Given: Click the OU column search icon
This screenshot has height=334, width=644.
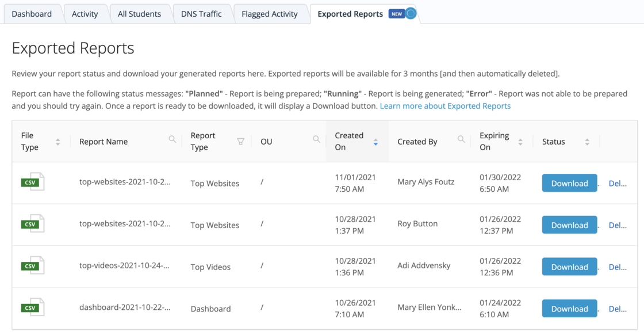Looking at the screenshot, I should click(x=316, y=139).
